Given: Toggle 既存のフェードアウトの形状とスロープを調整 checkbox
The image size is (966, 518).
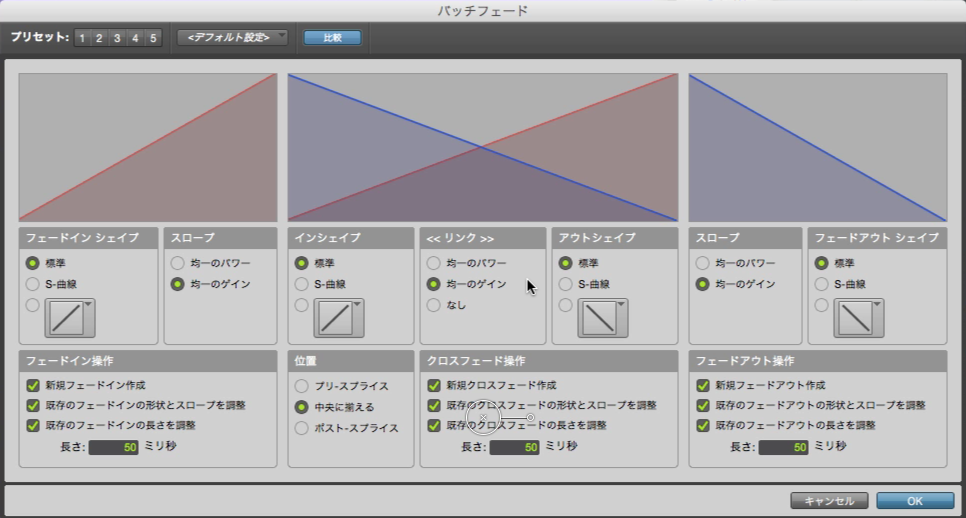Looking at the screenshot, I should [x=703, y=405].
